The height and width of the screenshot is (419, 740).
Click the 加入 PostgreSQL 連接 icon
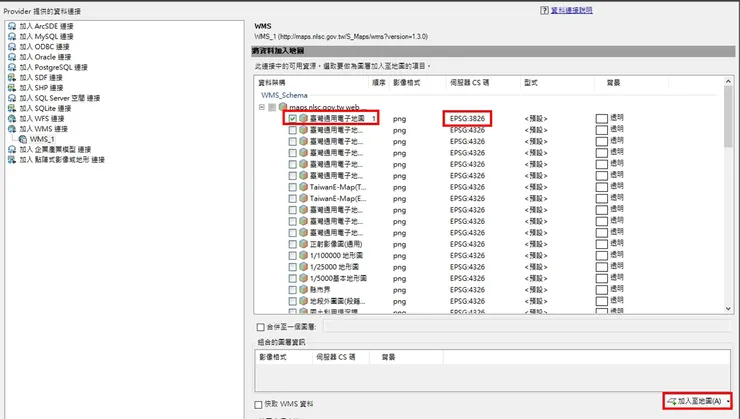point(12,67)
